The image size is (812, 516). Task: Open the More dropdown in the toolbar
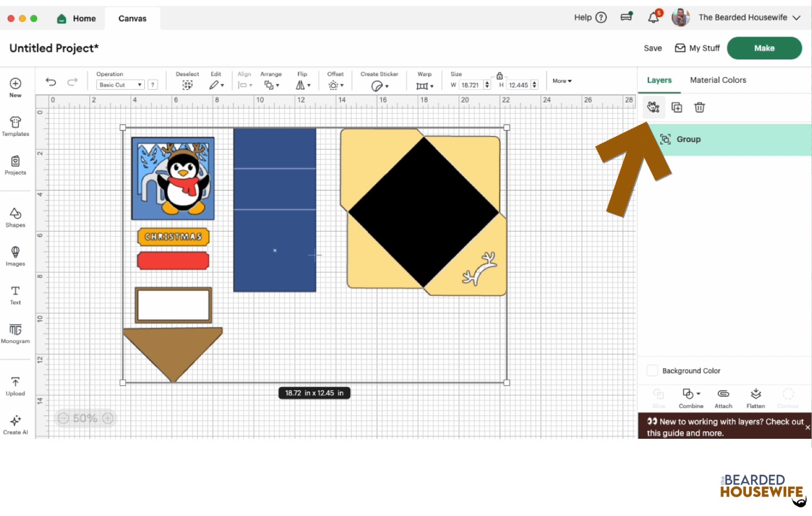coord(561,81)
